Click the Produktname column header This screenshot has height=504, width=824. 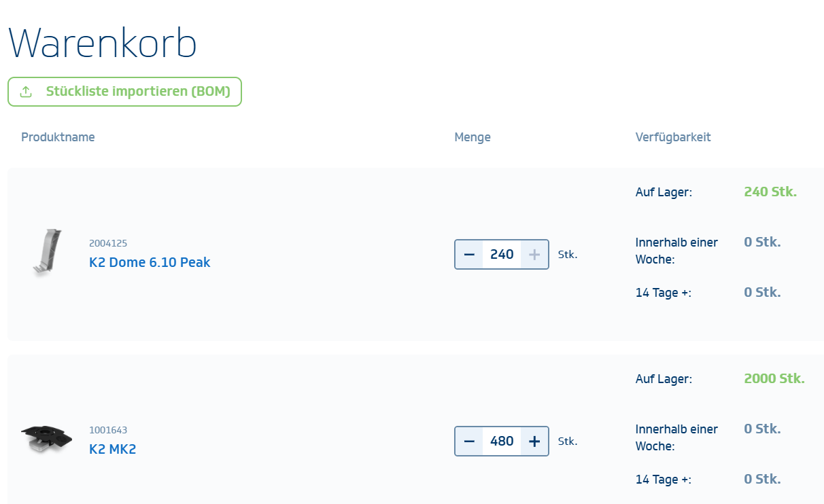tap(58, 137)
